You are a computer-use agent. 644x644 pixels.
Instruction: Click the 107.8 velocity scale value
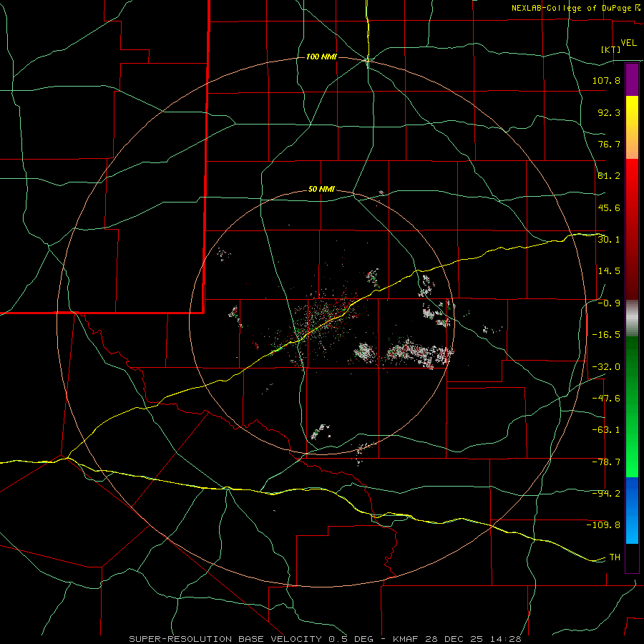(606, 80)
